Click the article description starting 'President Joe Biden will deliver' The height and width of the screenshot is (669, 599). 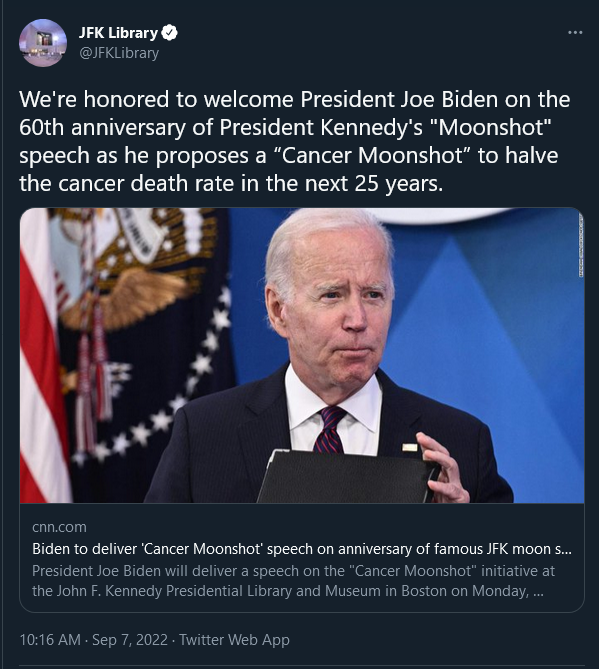[294, 581]
